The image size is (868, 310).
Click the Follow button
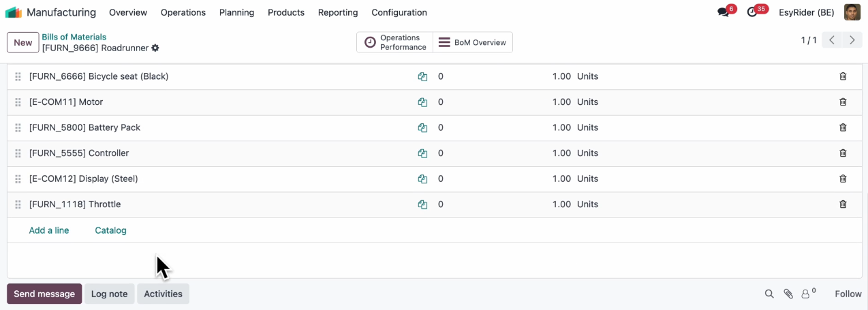(848, 294)
